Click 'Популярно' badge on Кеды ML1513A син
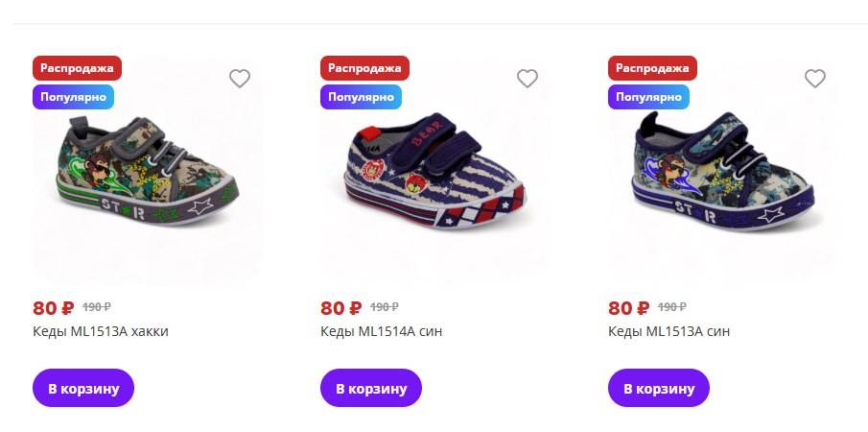This screenshot has height=432, width=868. [x=648, y=97]
